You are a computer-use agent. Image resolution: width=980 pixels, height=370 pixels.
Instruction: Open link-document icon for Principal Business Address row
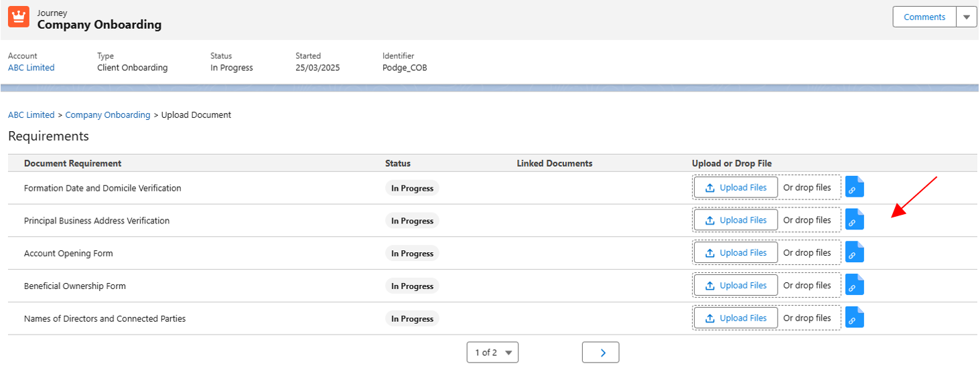854,220
